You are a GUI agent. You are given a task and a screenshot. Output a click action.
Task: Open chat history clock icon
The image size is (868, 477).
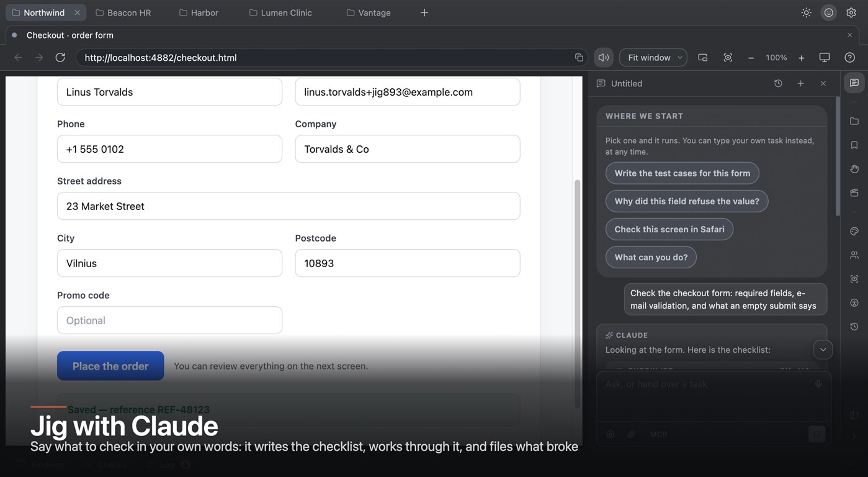pos(778,83)
